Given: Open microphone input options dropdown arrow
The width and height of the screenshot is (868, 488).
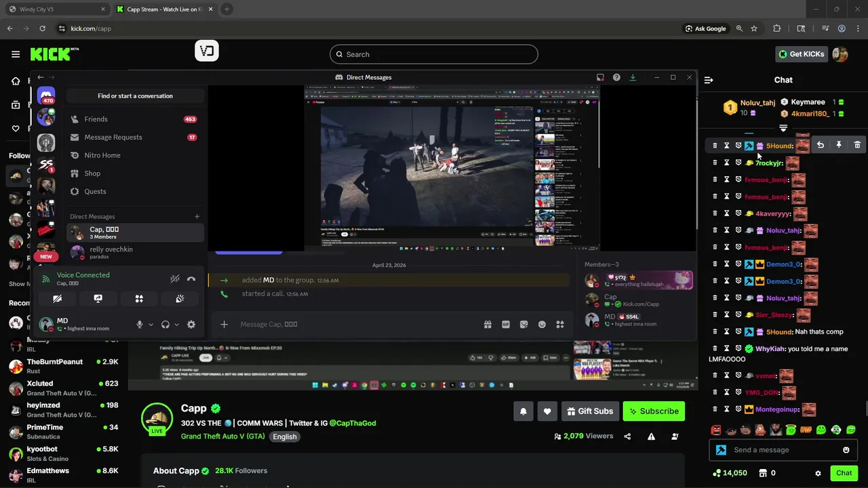Looking at the screenshot, I should pos(151,325).
